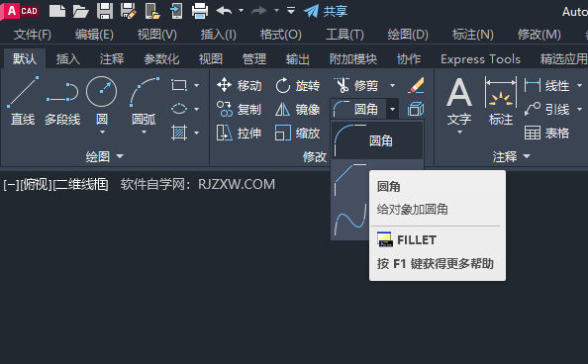This screenshot has width=588, height=364.
Task: Click the erase tool icon
Action: [416, 85]
